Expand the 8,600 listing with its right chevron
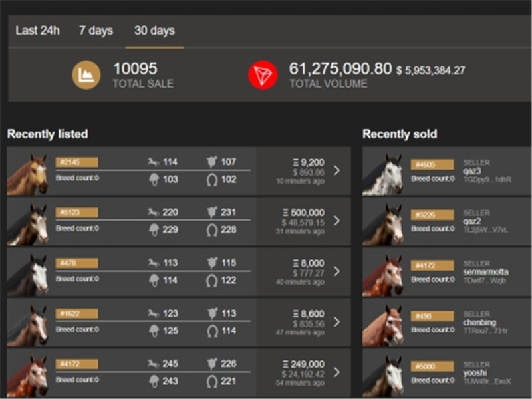Viewport: 532px width, 399px height. click(x=336, y=321)
